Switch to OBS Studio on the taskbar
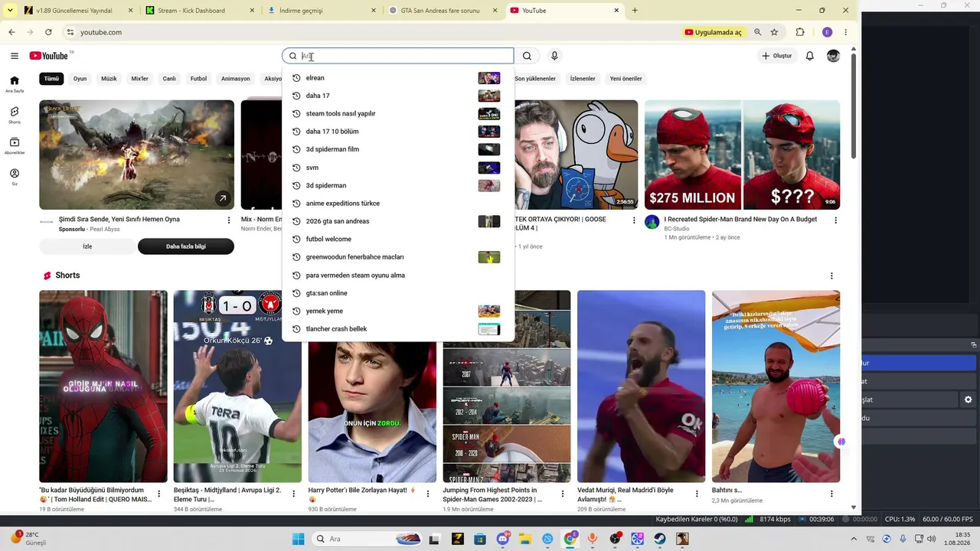This screenshot has width=980, height=551. coord(615,539)
